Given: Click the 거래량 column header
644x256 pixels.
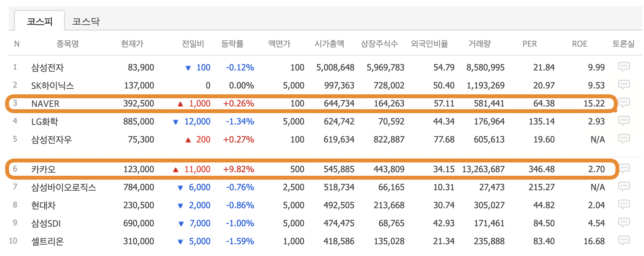Looking at the screenshot, I should (x=479, y=44).
